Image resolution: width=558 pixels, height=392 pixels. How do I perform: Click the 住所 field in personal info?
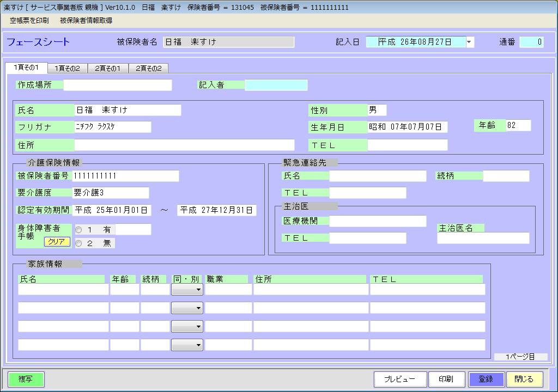184,145
